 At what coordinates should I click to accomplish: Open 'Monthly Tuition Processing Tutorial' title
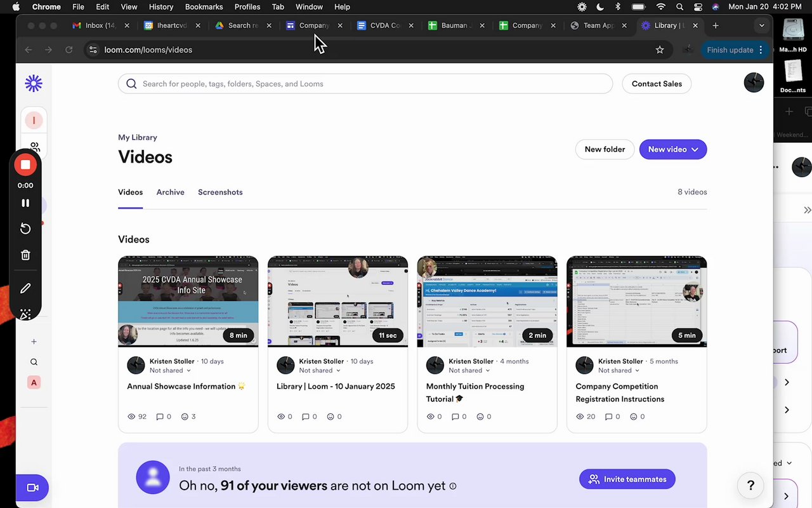[475, 392]
